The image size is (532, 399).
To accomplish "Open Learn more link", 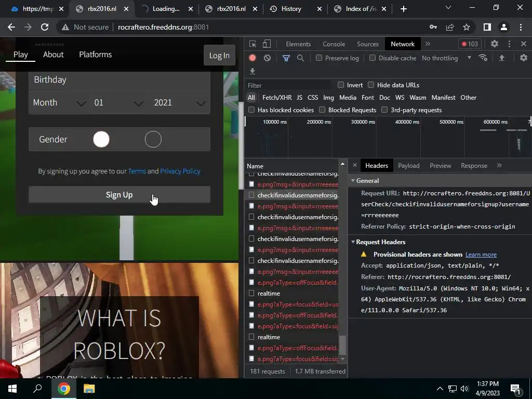I will point(481,255).
